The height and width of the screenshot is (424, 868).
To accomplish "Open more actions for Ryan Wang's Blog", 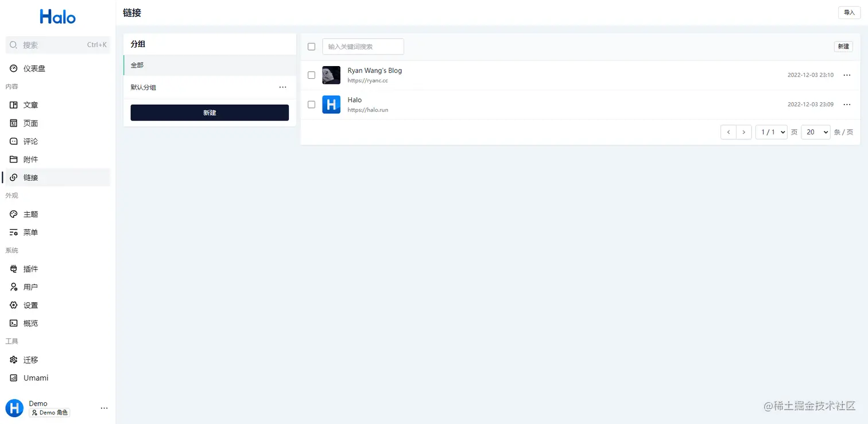I will click(847, 75).
